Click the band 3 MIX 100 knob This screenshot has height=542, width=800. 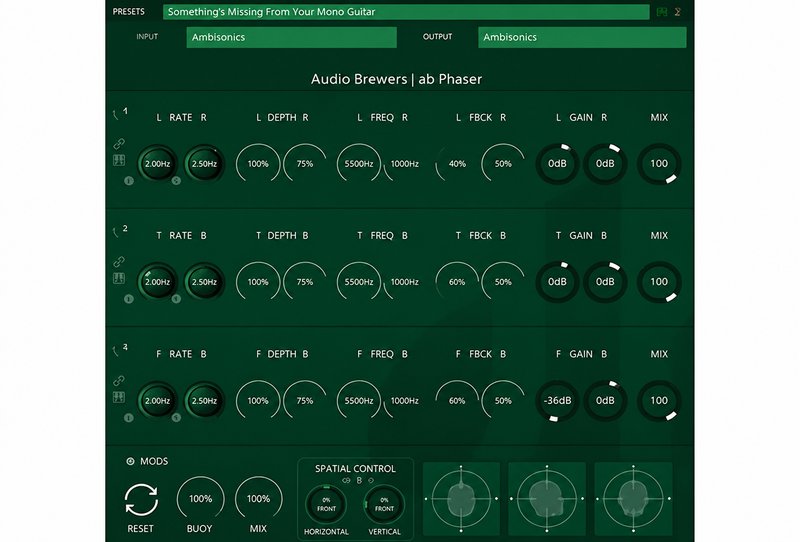click(659, 401)
